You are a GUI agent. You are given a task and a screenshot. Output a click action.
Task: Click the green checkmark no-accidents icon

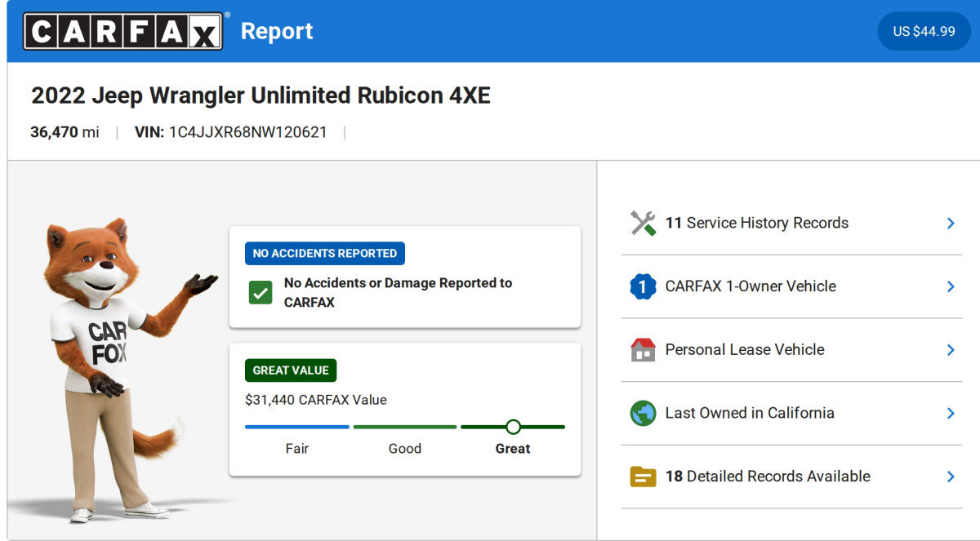pyautogui.click(x=261, y=292)
